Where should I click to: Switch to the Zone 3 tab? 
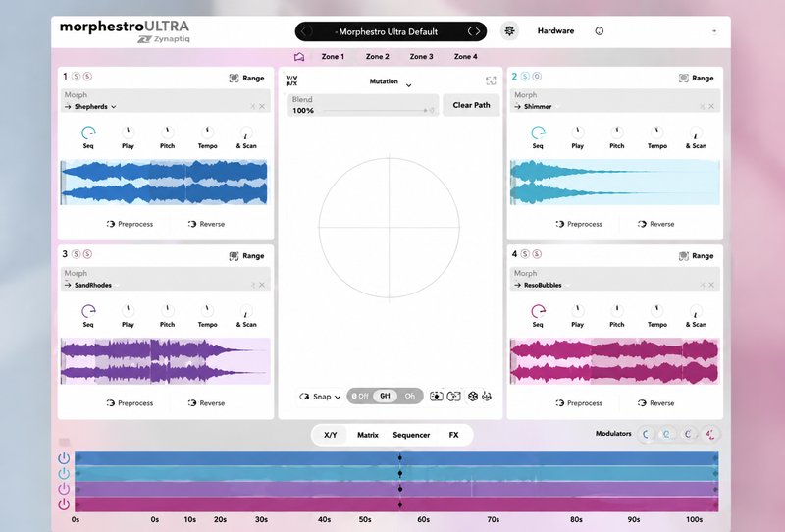point(422,57)
